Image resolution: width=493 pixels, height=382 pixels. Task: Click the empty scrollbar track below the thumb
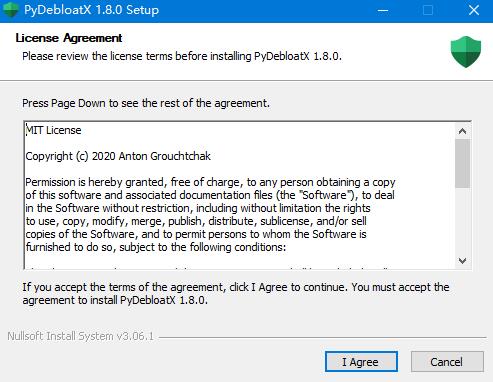462,220
